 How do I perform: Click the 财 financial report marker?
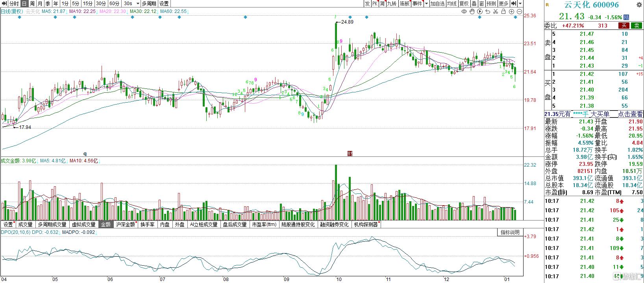coord(350,153)
